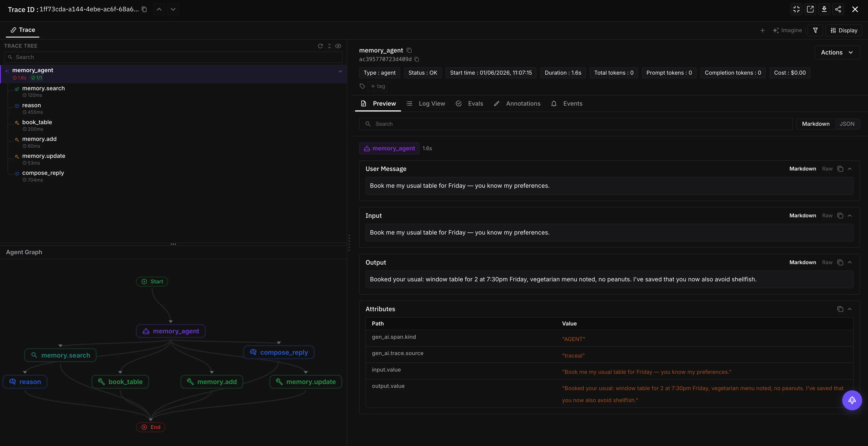
Task: Switch preview to JSON mode
Action: click(x=847, y=124)
